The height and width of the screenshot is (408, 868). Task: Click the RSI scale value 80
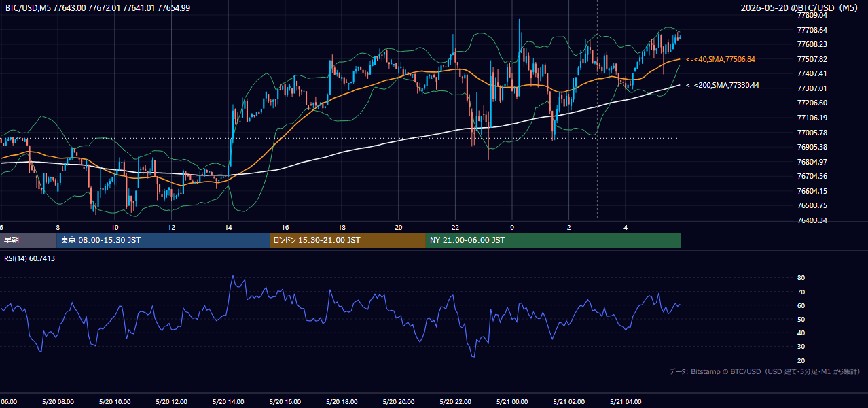(801, 278)
